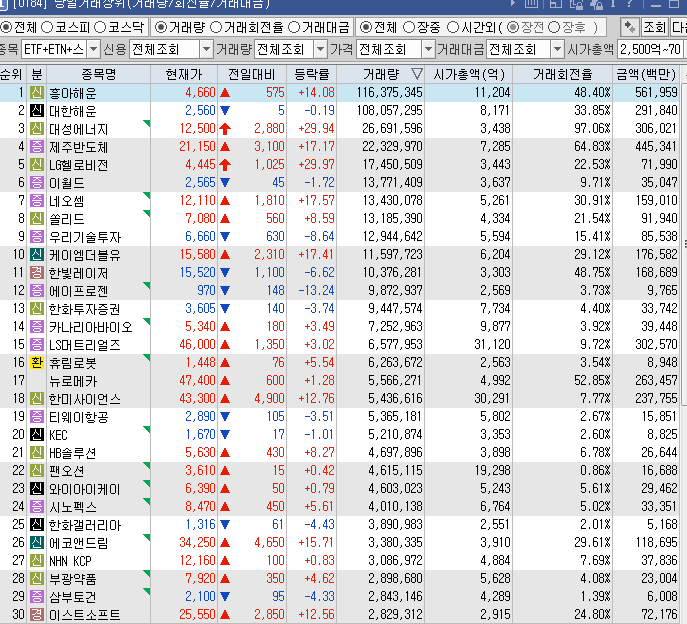This screenshot has width=687, height=624.
Task: Click the 조회 search button
Action: coord(654,28)
